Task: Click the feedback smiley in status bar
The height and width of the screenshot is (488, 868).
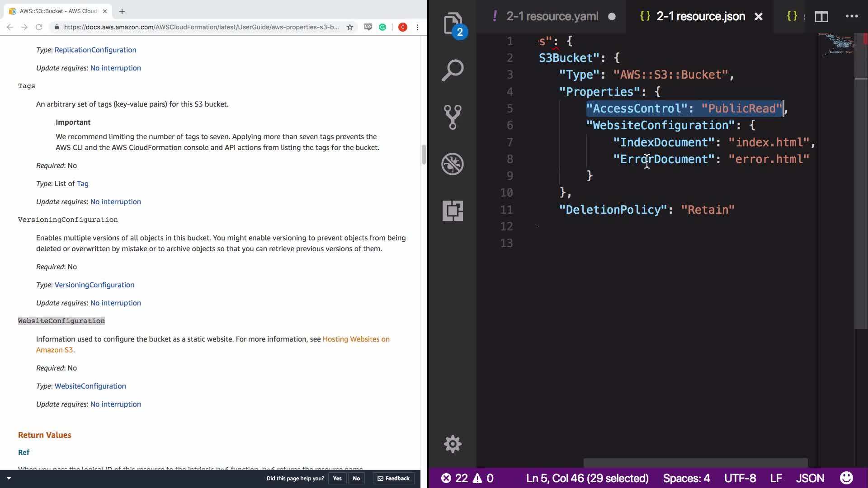Action: click(x=846, y=478)
